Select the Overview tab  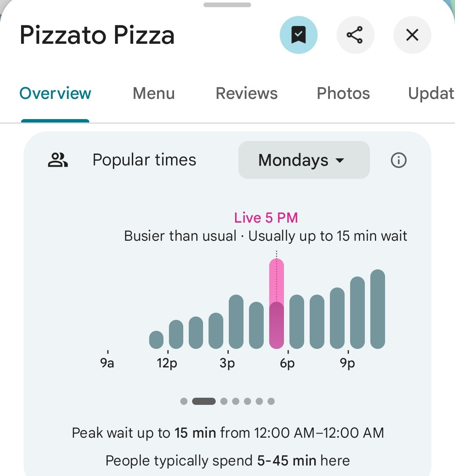pyautogui.click(x=55, y=93)
